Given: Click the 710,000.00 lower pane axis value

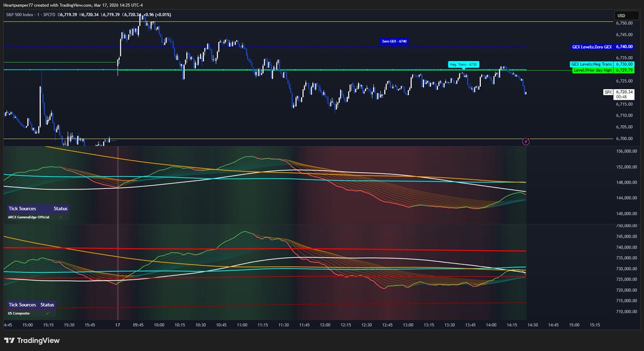Looking at the screenshot, I should click(x=627, y=311).
